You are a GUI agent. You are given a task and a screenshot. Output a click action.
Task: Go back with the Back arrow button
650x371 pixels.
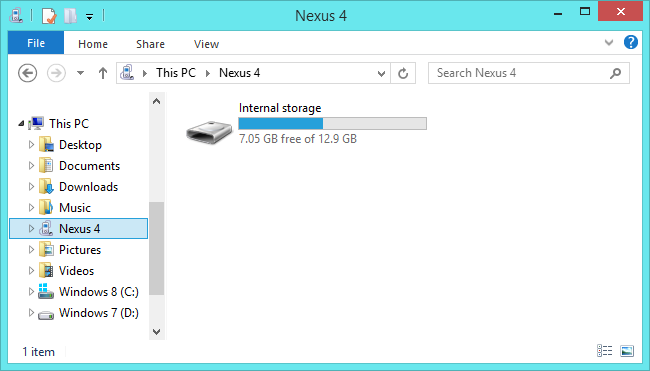(x=27, y=73)
